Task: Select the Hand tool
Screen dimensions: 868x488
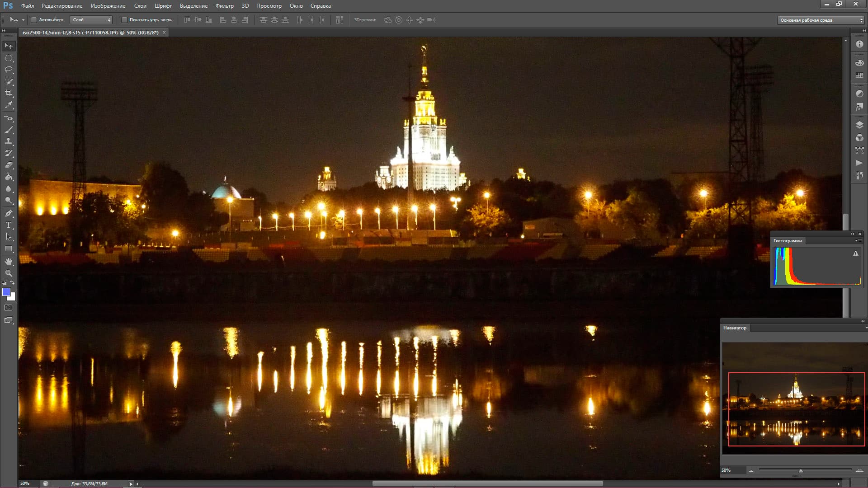Action: [x=9, y=262]
